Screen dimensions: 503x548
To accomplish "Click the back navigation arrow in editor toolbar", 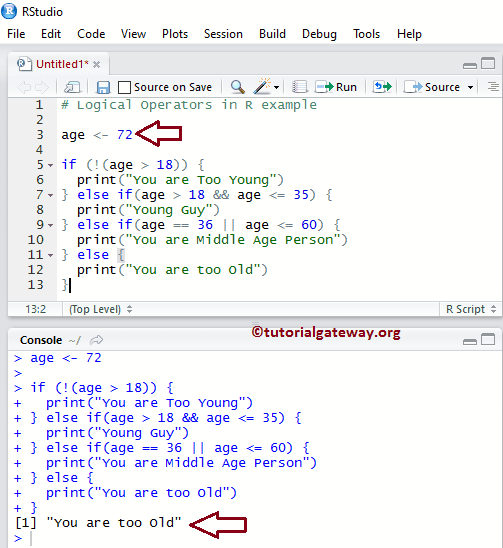I will (24, 87).
